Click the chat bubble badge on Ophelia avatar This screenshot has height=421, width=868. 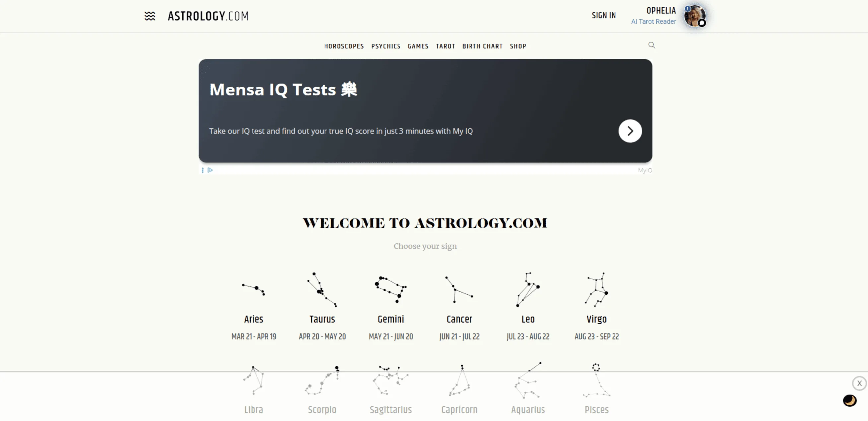tap(701, 23)
